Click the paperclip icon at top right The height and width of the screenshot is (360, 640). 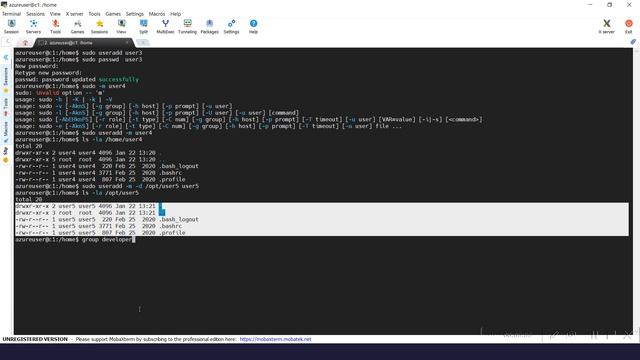pos(633,42)
